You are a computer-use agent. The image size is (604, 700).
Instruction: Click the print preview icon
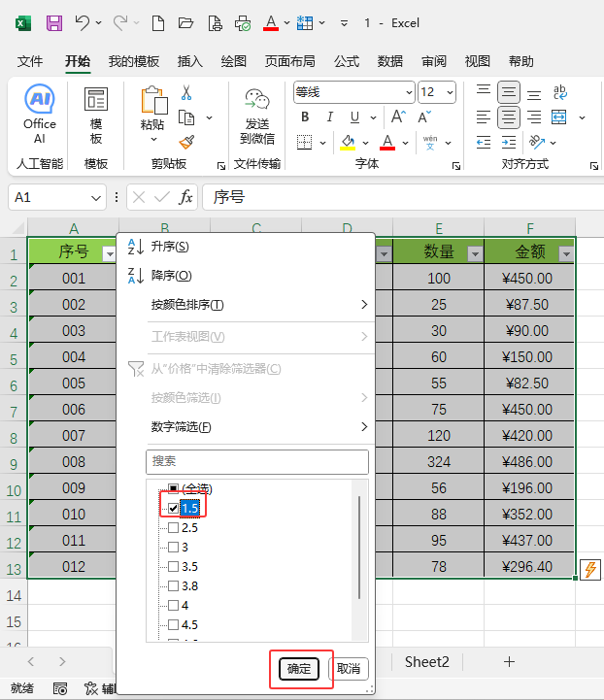216,22
